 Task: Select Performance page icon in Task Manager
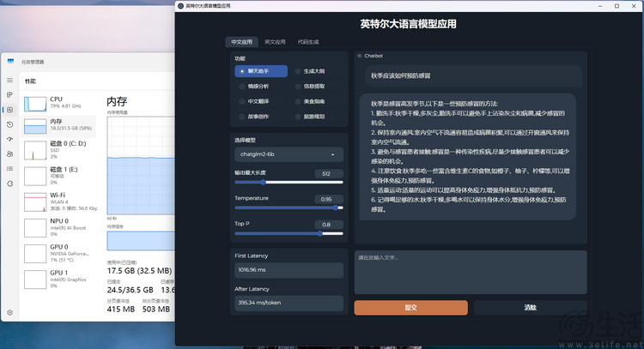[x=9, y=110]
